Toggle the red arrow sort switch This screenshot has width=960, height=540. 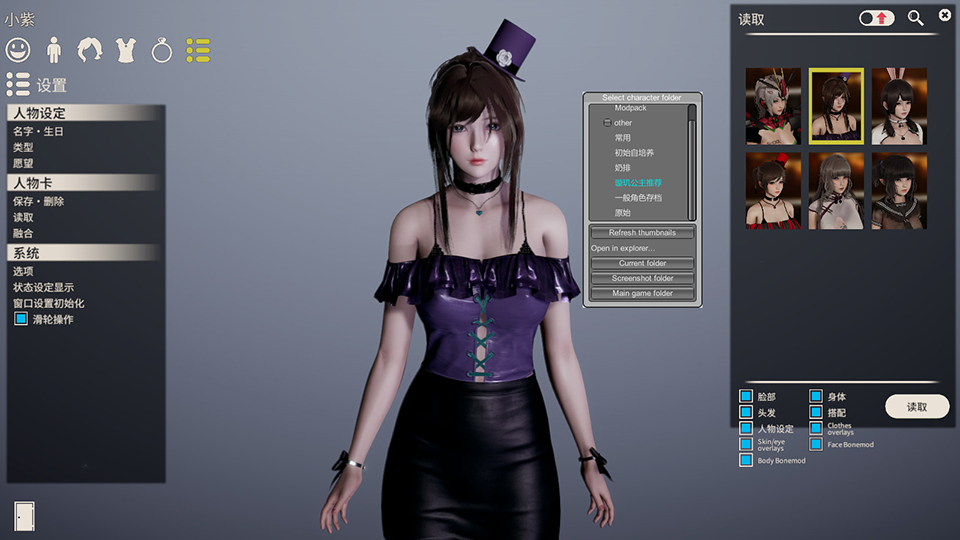(877, 18)
